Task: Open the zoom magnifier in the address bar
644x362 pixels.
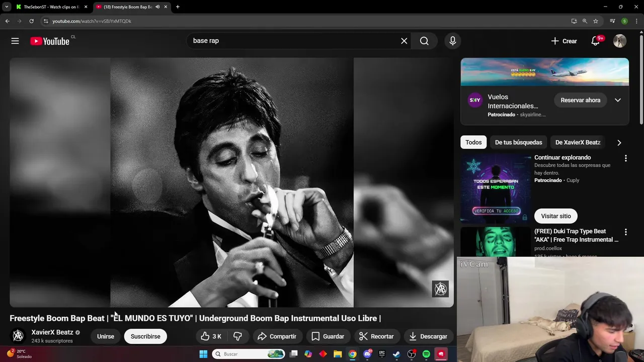Action: coord(585,21)
